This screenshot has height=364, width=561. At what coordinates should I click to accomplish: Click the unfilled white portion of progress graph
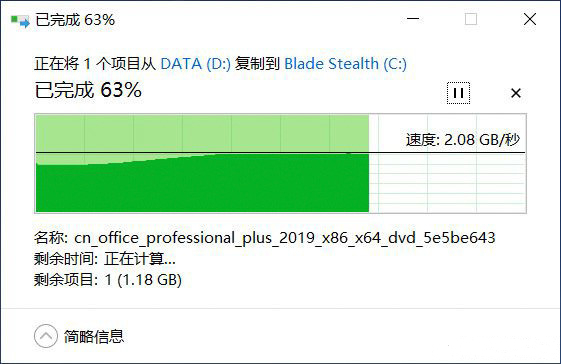447,183
